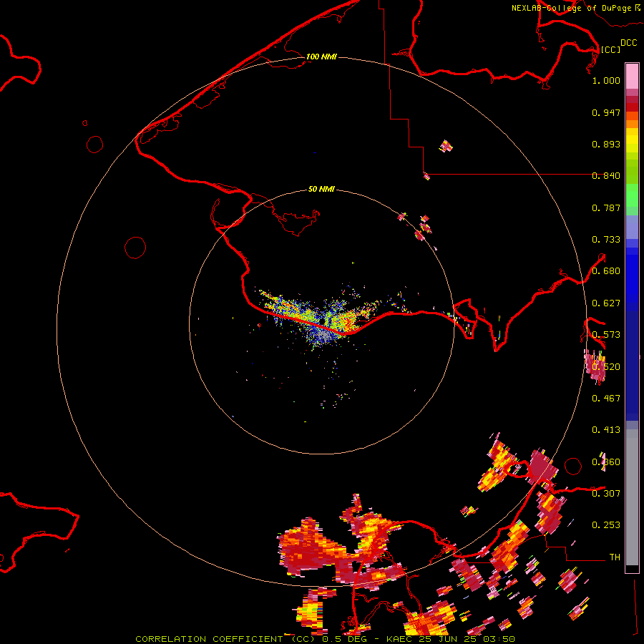The width and height of the screenshot is (644, 644).
Task: Click the TH legend label
Action: tap(615, 557)
